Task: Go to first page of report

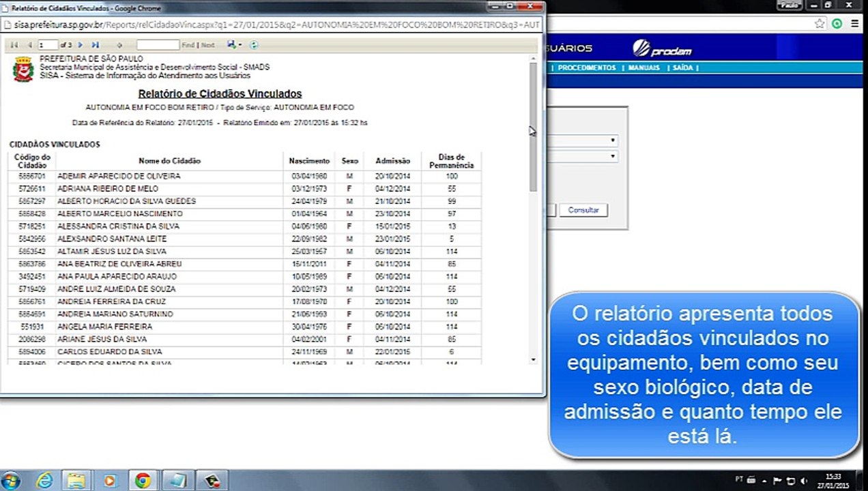Action: 14,45
